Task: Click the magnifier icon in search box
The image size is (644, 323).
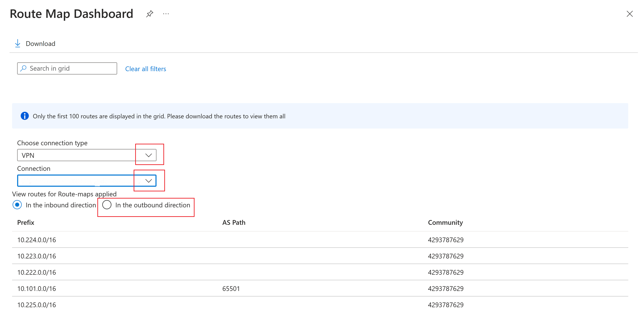Action: coord(23,68)
